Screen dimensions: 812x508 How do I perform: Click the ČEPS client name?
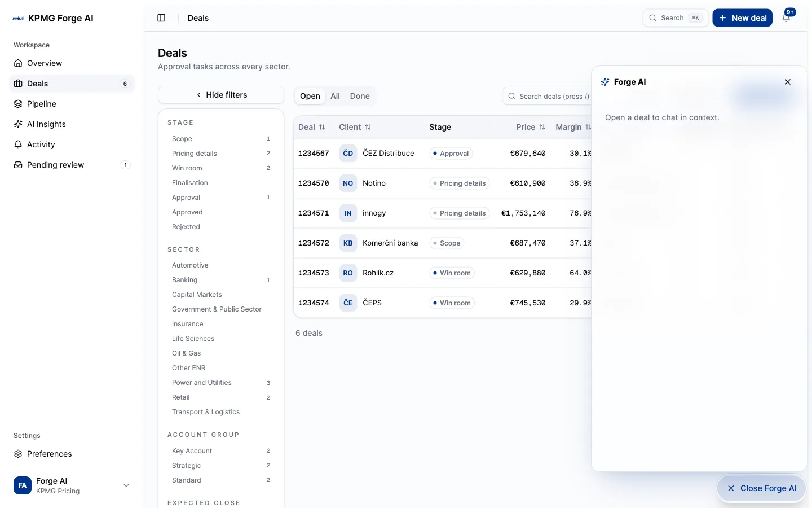point(372,303)
